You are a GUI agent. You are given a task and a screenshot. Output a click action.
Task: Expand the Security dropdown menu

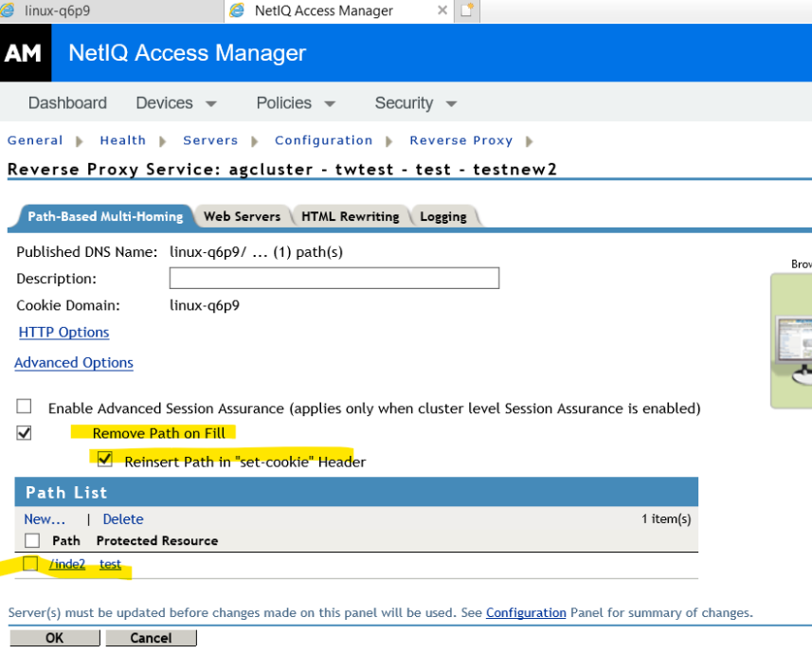coord(415,102)
